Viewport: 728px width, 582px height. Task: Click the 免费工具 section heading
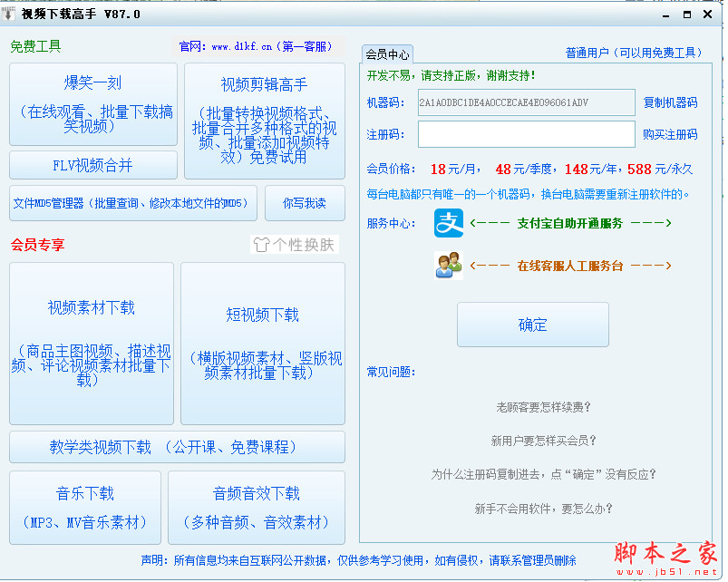[35, 46]
